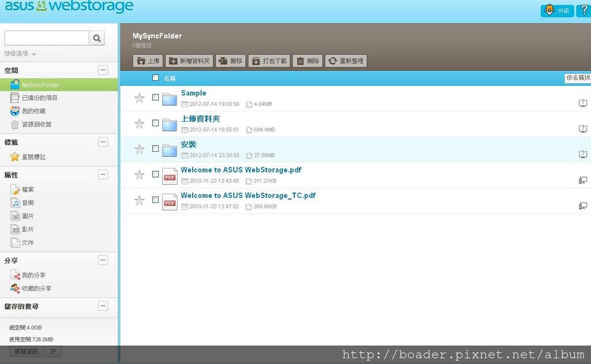Filter by 圖片 pictures
The image size is (591, 364).
(22, 216)
